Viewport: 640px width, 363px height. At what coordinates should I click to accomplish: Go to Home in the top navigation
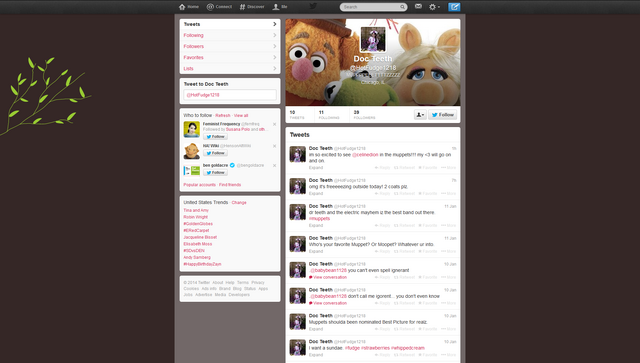(x=189, y=7)
